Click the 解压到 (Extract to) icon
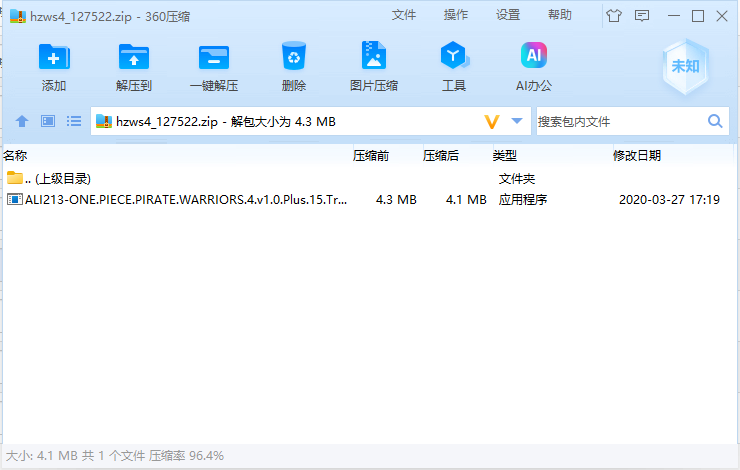 coord(134,57)
